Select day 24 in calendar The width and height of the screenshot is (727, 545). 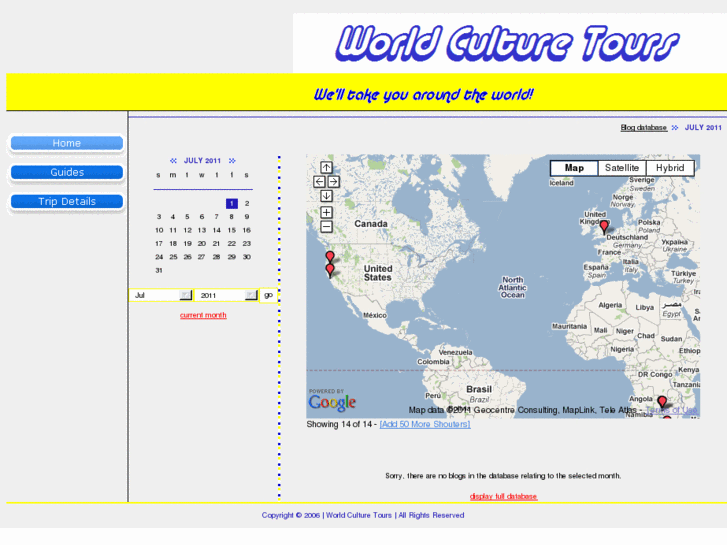(x=159, y=257)
